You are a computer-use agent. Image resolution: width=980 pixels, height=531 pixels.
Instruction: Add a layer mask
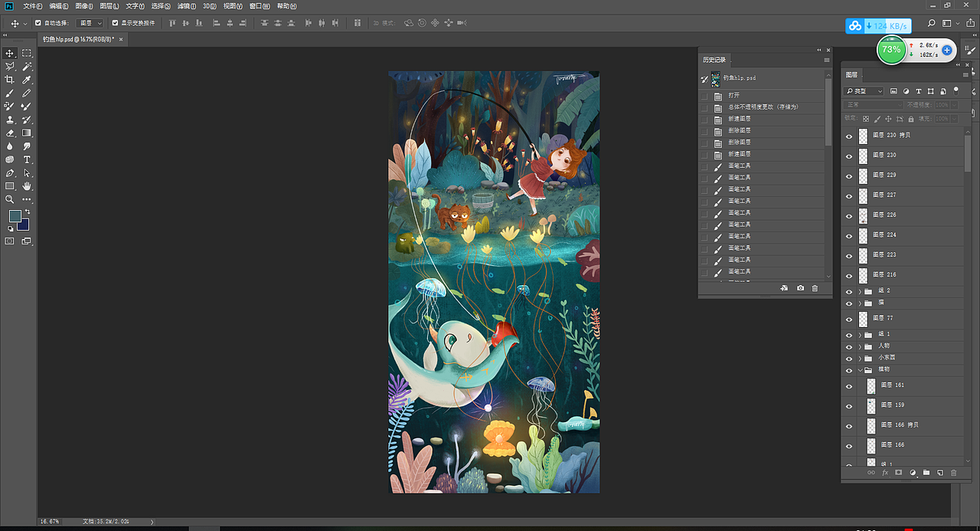tap(899, 473)
